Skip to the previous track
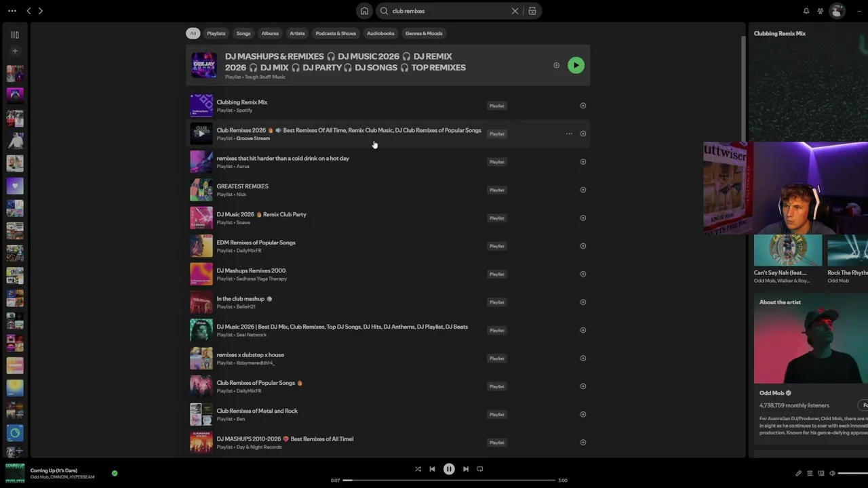Viewport: 868px width, 488px height. point(432,469)
